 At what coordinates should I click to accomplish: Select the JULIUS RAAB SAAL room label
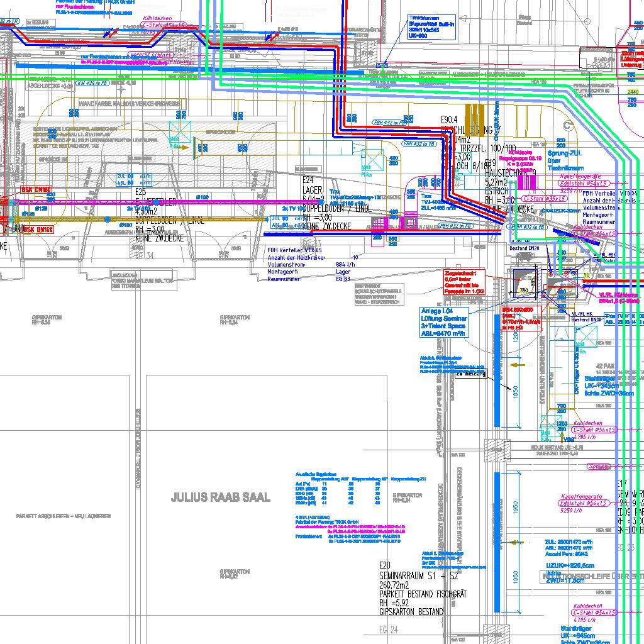(220, 497)
